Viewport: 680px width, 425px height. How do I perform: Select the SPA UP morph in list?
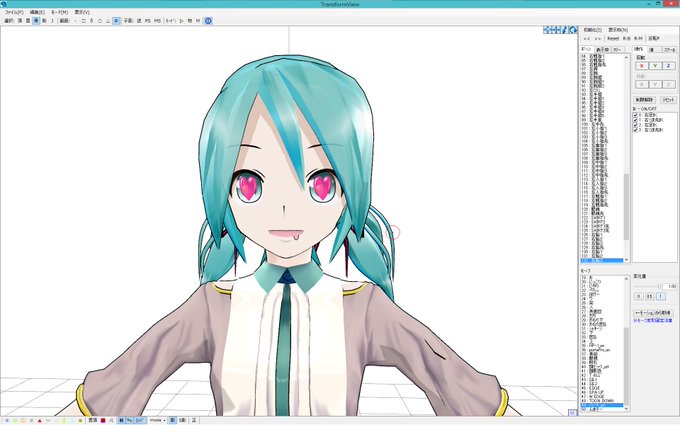tap(601, 392)
